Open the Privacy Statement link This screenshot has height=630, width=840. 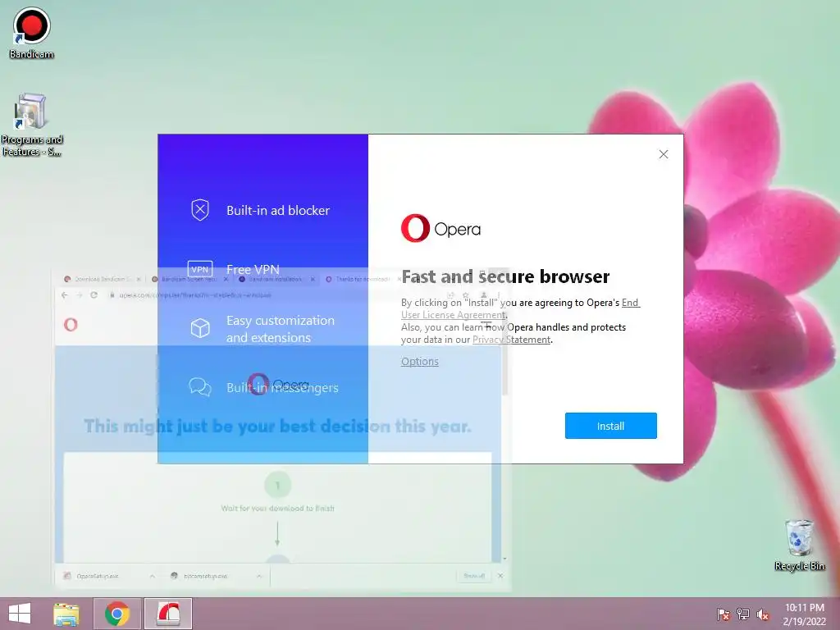pos(511,340)
